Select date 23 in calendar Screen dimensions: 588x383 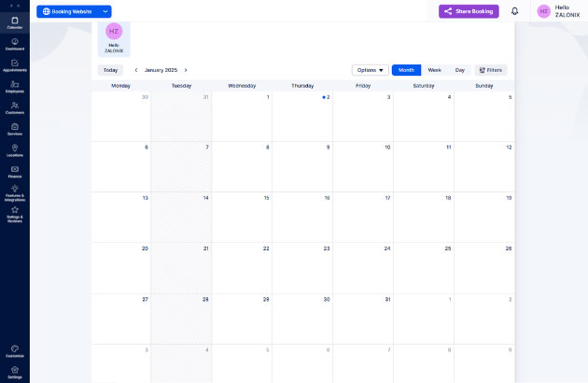[302, 268]
